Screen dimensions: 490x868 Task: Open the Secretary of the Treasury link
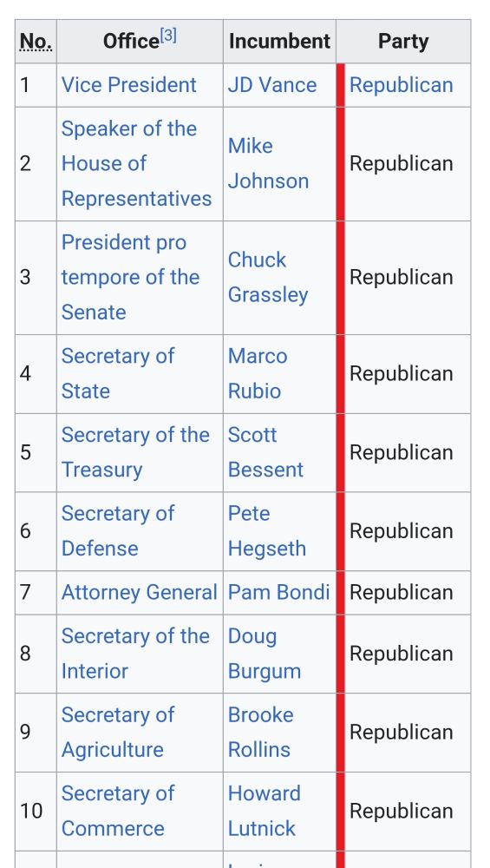[135, 452]
